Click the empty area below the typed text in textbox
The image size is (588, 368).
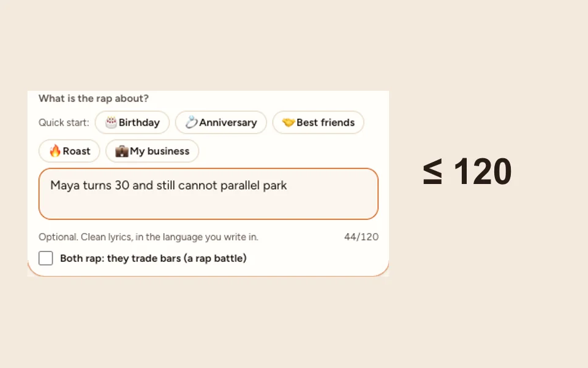coord(208,207)
